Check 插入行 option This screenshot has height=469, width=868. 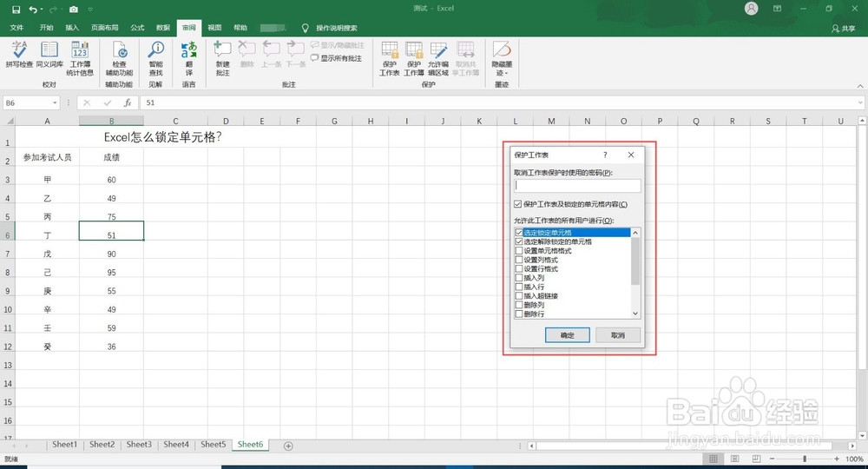(x=519, y=287)
